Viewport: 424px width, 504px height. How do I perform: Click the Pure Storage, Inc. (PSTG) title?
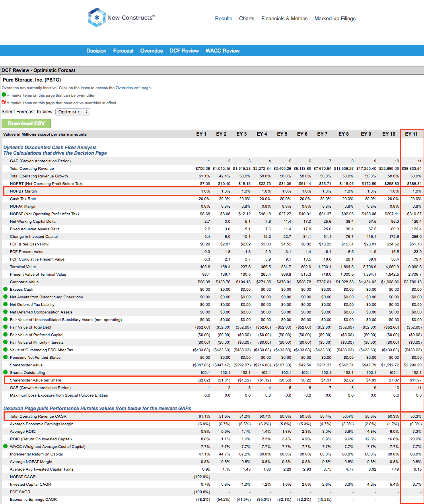click(32, 80)
